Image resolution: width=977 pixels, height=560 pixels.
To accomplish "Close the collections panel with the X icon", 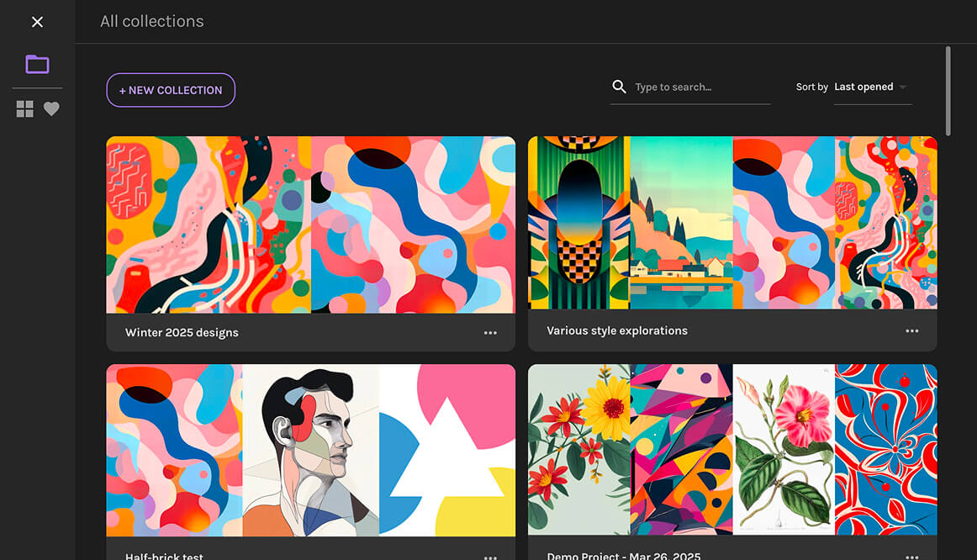I will point(37,22).
